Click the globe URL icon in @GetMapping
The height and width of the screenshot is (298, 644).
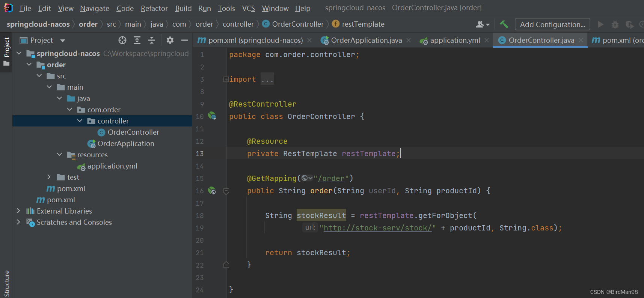point(307,178)
